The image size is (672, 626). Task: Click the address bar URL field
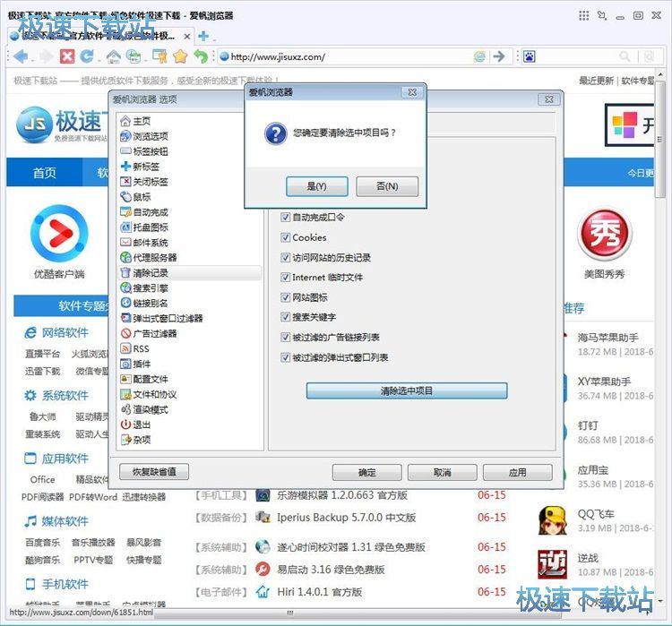pos(346,56)
